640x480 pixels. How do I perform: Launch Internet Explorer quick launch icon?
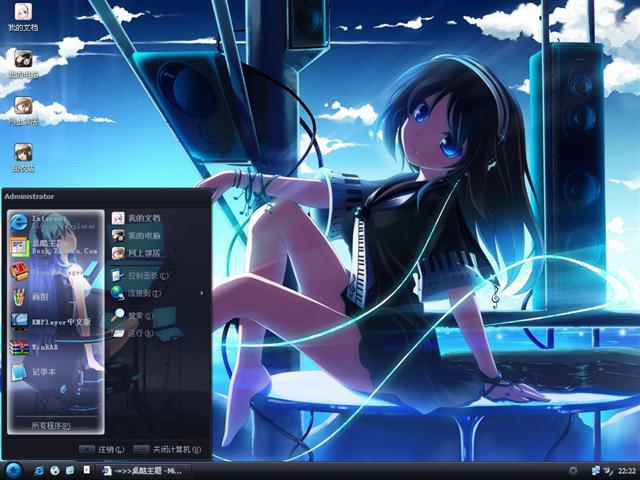coord(39,471)
